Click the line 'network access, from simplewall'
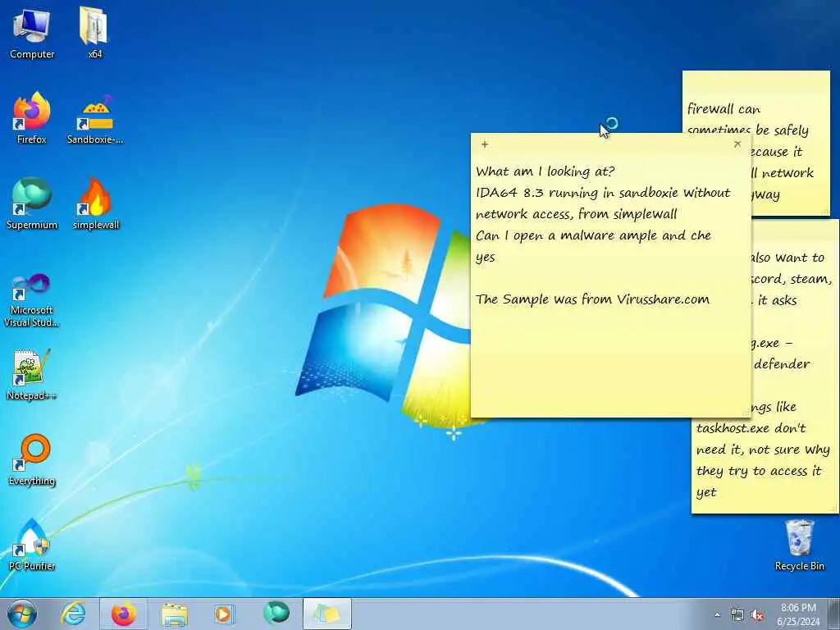Image resolution: width=840 pixels, height=630 pixels. click(577, 214)
